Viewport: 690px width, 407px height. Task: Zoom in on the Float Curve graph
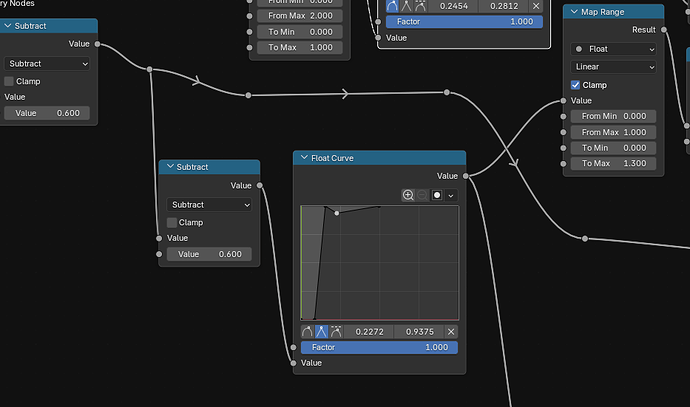(x=408, y=195)
